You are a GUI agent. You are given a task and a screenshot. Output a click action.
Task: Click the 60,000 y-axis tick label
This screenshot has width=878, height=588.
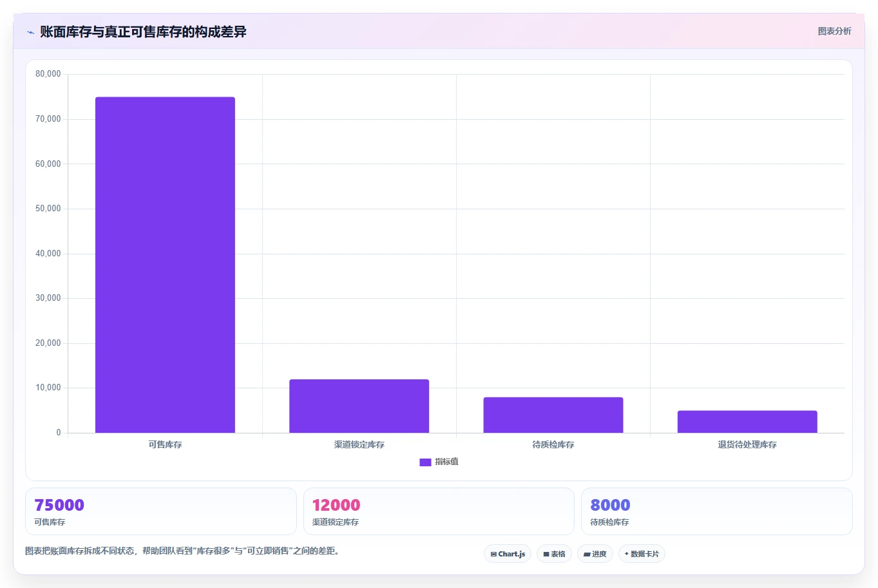pos(48,164)
